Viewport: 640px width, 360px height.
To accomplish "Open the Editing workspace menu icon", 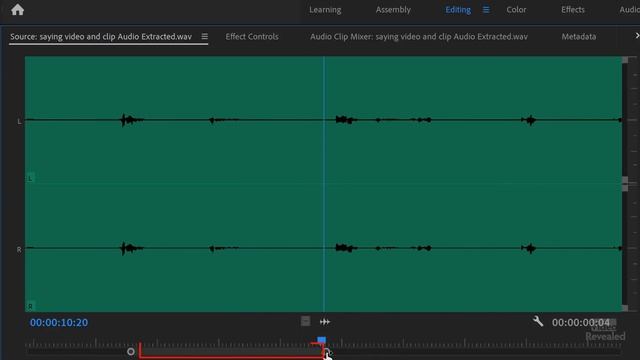I will click(x=486, y=9).
